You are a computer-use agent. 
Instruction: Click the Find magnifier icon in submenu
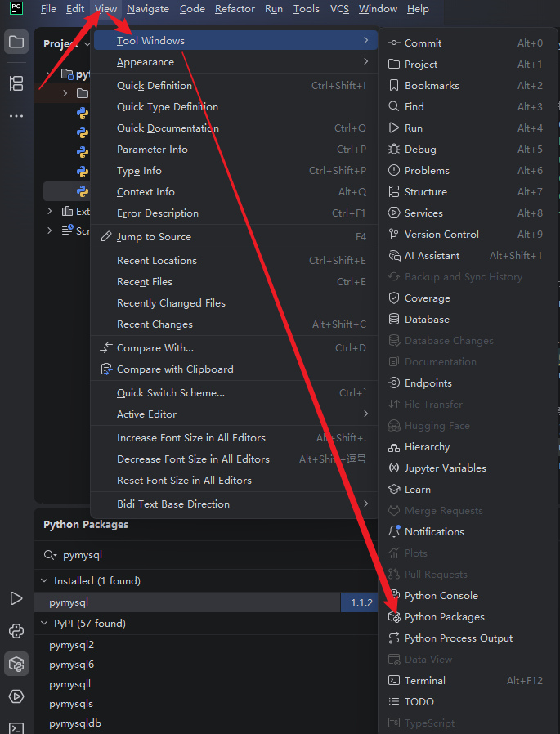click(x=394, y=106)
